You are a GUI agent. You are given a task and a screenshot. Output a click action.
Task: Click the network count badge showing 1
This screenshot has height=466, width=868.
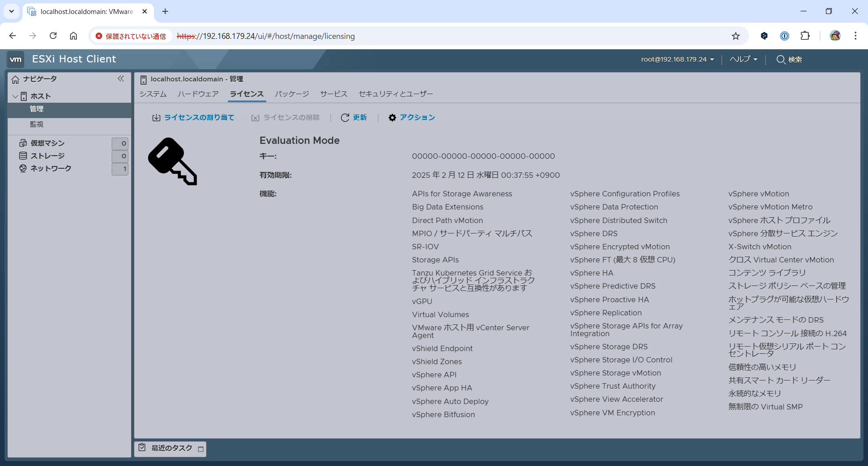[120, 169]
